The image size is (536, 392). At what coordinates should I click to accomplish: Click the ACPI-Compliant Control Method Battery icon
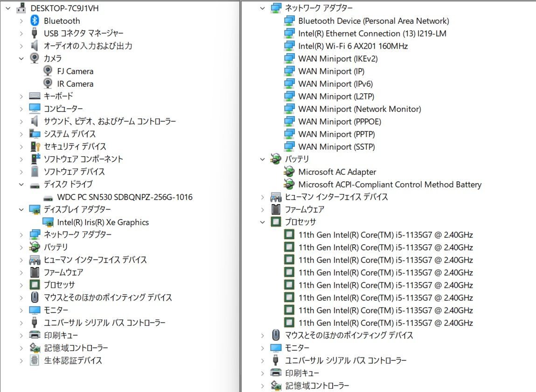(x=289, y=184)
